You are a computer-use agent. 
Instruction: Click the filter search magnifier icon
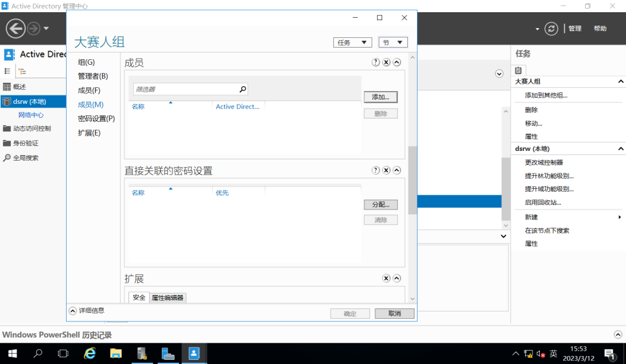[x=243, y=89]
